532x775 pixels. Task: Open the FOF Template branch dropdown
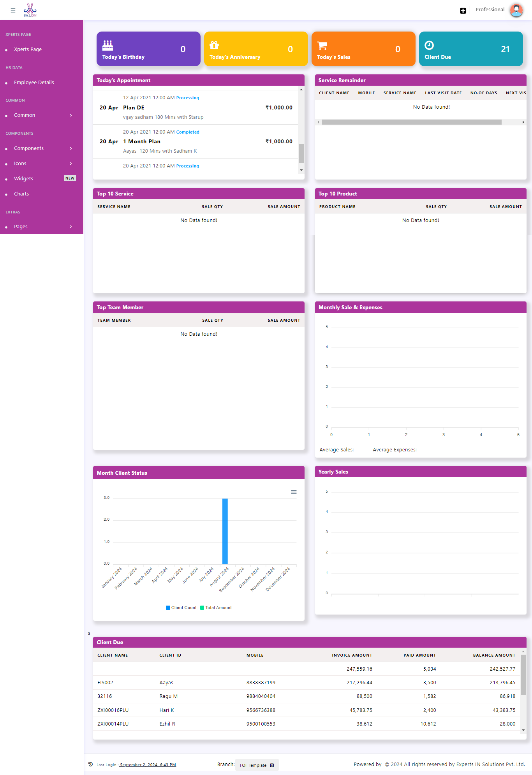click(x=257, y=765)
